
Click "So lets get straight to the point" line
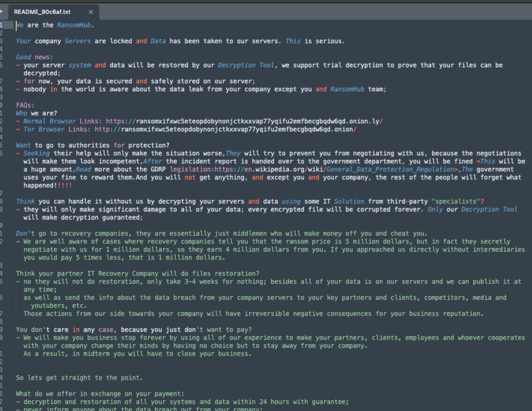pos(79,378)
